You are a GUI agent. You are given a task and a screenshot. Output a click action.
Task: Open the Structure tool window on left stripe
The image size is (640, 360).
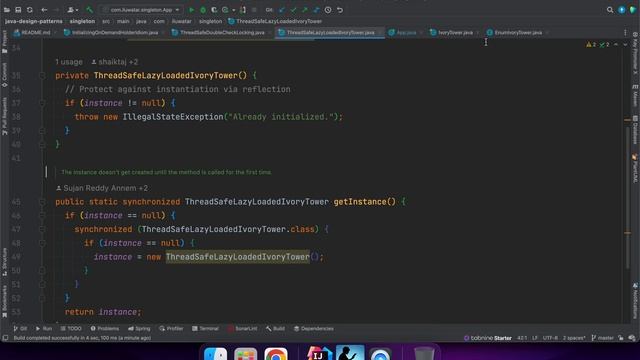(x=4, y=261)
